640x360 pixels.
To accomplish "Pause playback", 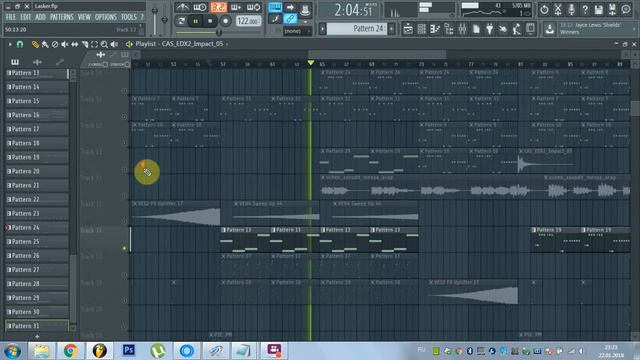I will click(196, 21).
